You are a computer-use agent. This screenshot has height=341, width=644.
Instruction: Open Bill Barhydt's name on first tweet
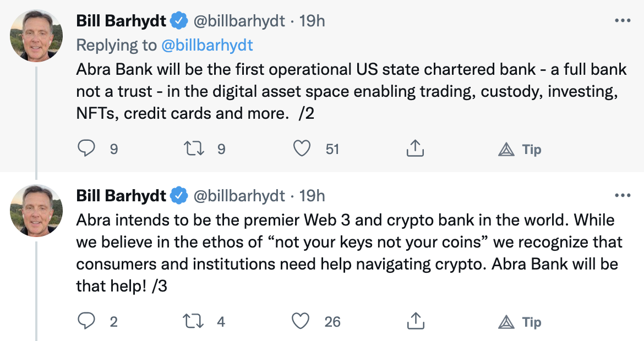(x=121, y=21)
